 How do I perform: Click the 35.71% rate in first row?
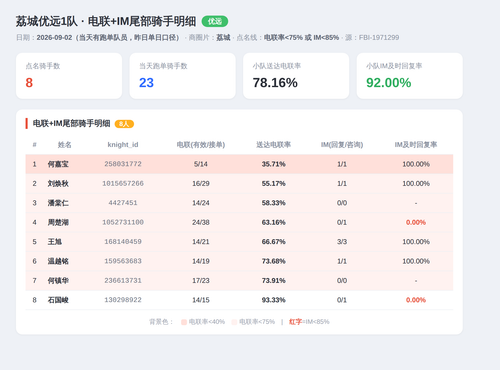click(273, 164)
